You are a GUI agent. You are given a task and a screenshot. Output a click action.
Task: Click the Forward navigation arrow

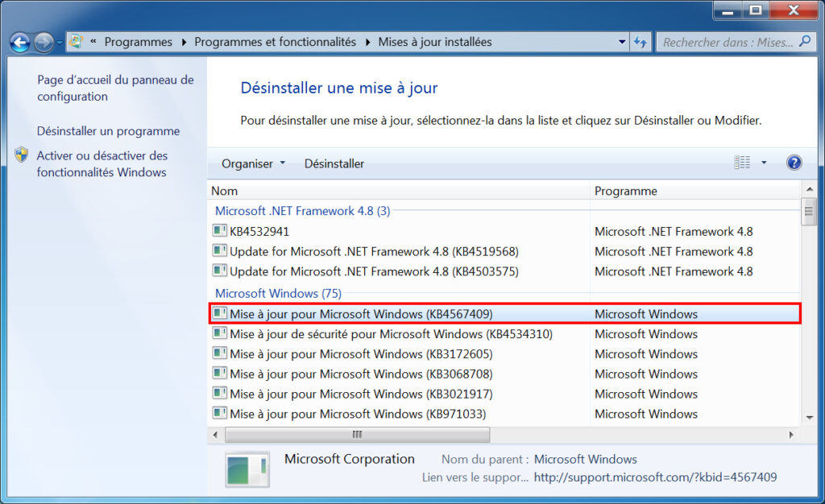[x=44, y=42]
